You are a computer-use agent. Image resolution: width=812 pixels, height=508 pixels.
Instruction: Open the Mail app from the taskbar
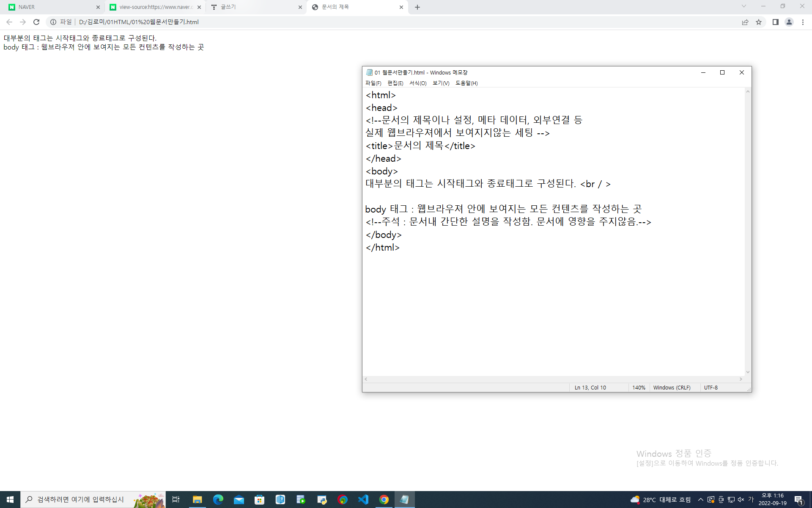(239, 500)
